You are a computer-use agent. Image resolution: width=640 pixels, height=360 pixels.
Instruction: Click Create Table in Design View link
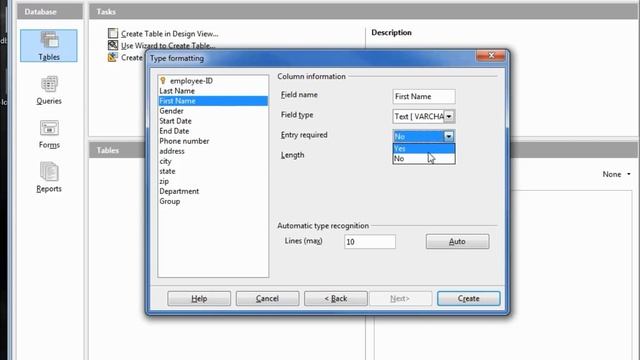click(x=169, y=33)
